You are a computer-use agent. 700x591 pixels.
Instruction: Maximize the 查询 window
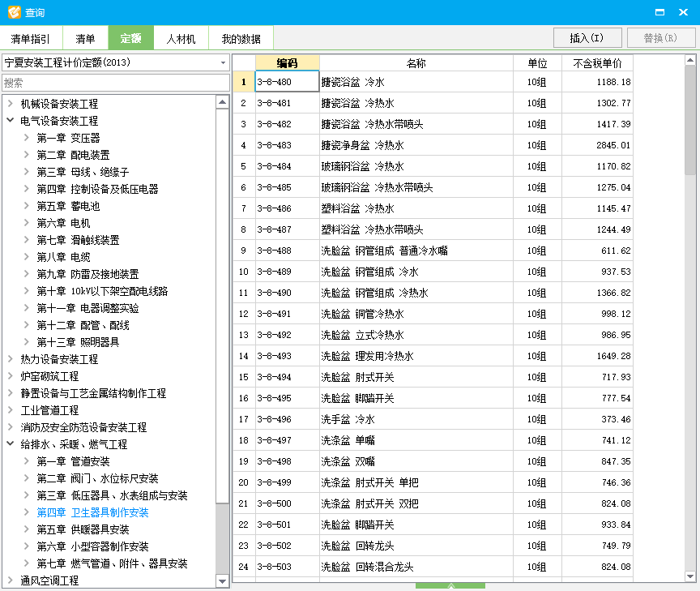(x=660, y=12)
